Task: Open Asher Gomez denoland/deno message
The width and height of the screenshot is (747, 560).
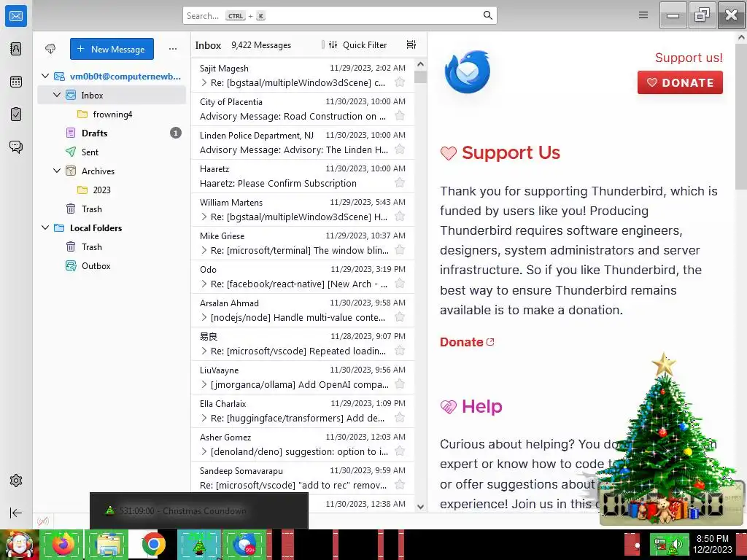Action: pos(303,444)
